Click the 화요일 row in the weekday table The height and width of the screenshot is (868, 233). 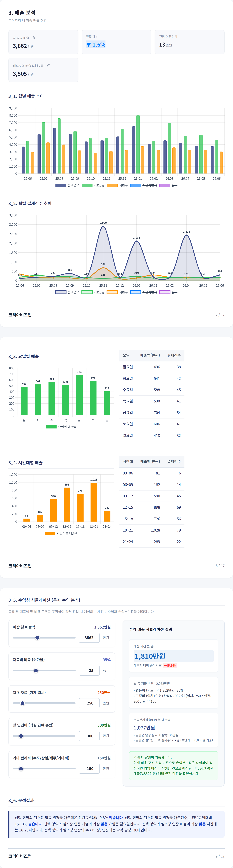point(152,378)
